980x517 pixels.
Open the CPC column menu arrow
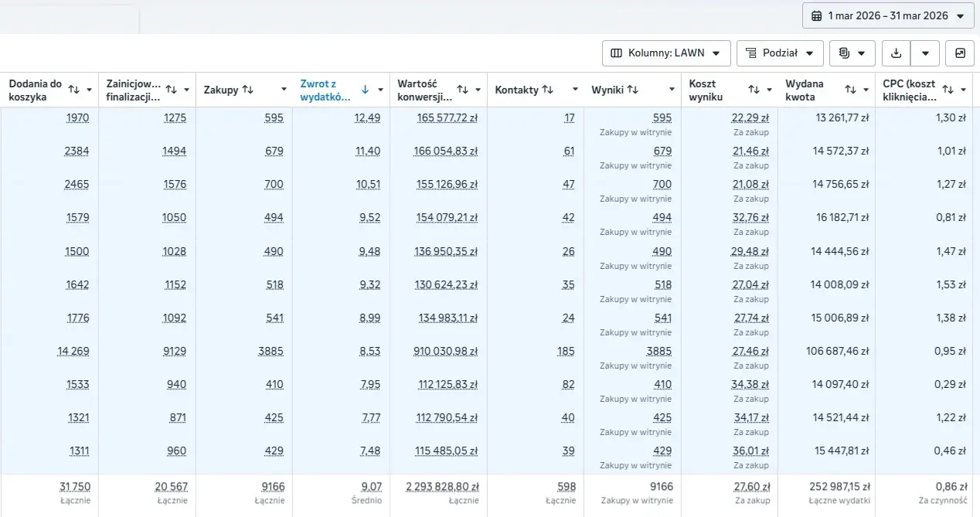[963, 90]
